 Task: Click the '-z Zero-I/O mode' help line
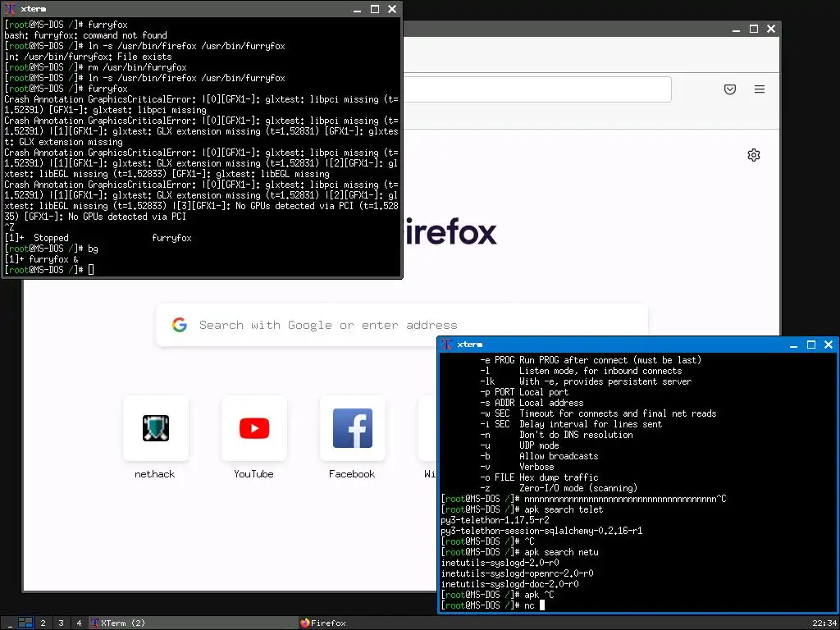559,488
